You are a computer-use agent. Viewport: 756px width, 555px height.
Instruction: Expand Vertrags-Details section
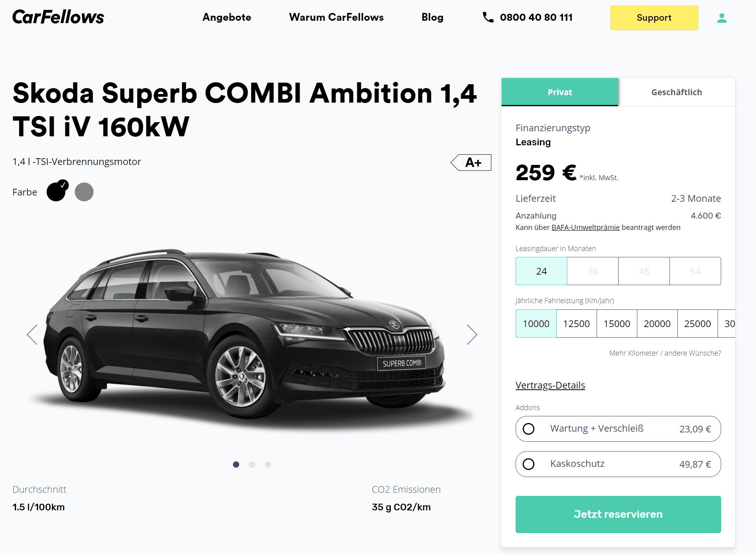tap(550, 385)
